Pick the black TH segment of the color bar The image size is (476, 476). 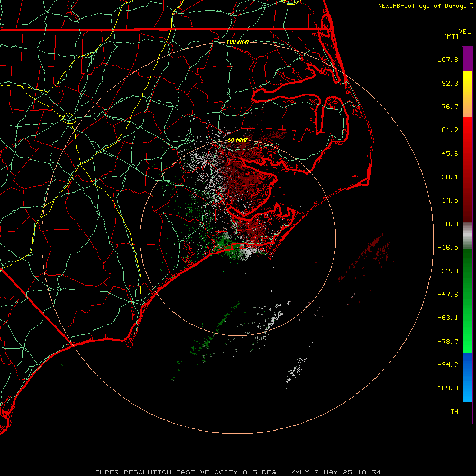467,412
